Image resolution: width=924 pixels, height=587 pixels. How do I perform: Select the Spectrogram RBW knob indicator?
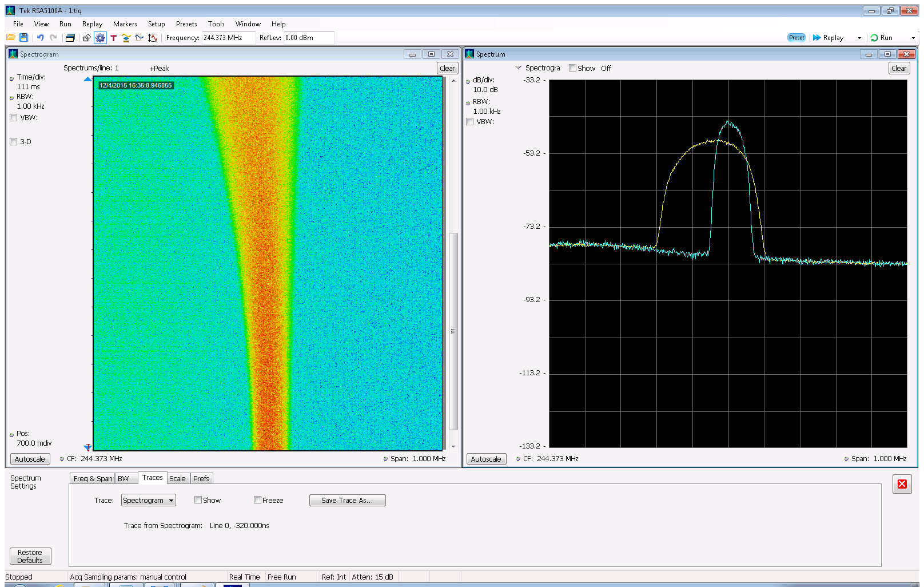coord(11,98)
